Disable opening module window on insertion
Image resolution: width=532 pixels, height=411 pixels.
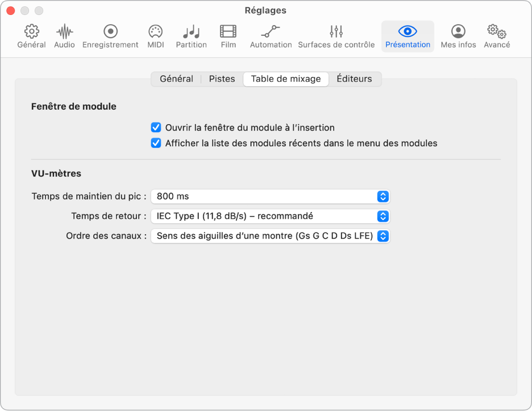click(156, 127)
